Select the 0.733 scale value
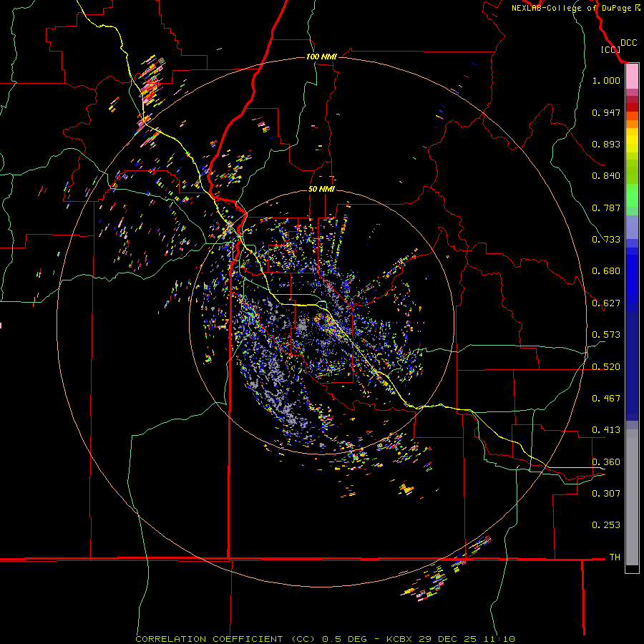Image resolution: width=644 pixels, height=644 pixels. [x=606, y=240]
